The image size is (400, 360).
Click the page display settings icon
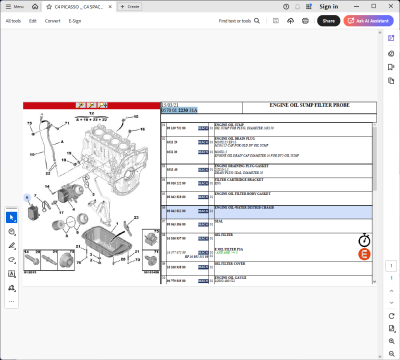[391, 329]
